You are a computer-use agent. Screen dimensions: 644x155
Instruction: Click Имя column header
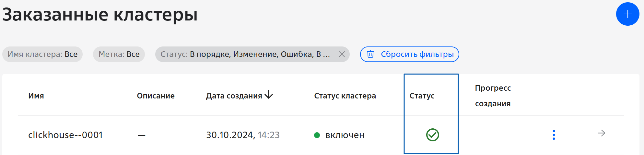[36, 96]
